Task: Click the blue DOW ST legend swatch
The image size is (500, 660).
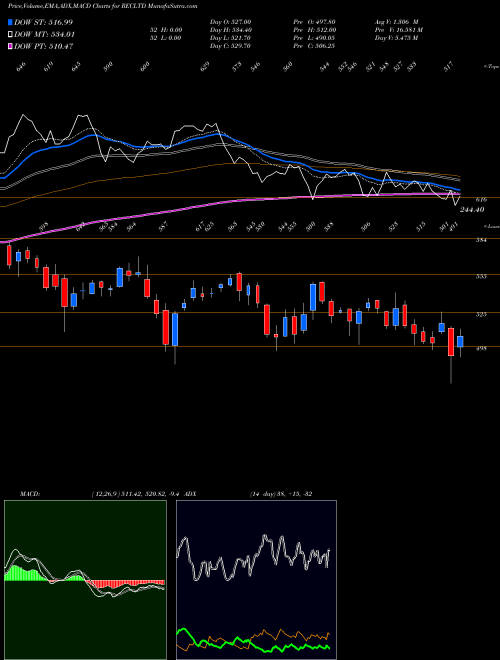Action: click(x=10, y=22)
